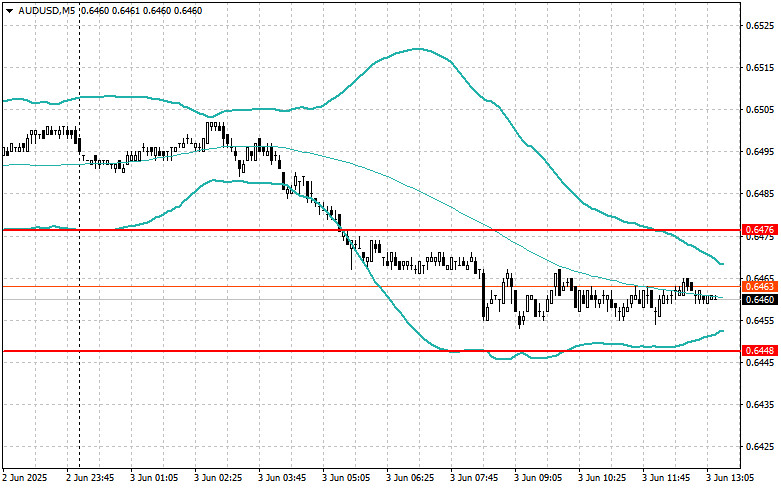Select the black 0.6460 current price label
The image size is (781, 489).
(760, 299)
